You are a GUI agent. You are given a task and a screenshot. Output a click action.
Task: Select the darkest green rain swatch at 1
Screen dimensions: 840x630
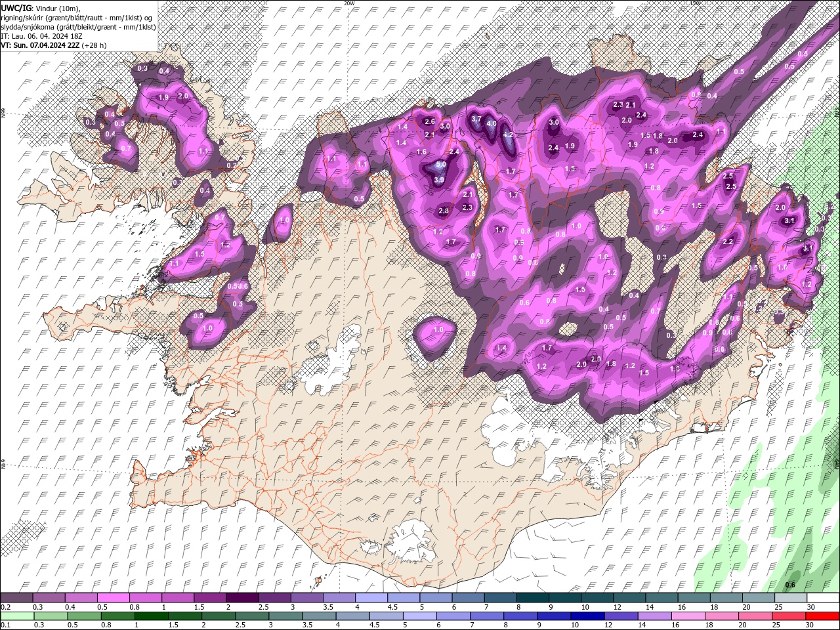point(151,616)
